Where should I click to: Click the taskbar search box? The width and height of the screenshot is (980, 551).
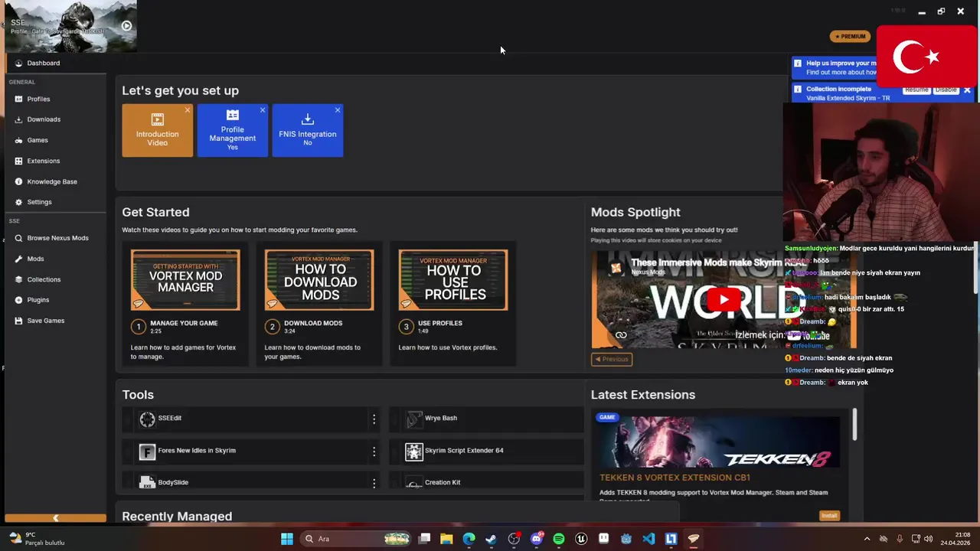(x=356, y=539)
